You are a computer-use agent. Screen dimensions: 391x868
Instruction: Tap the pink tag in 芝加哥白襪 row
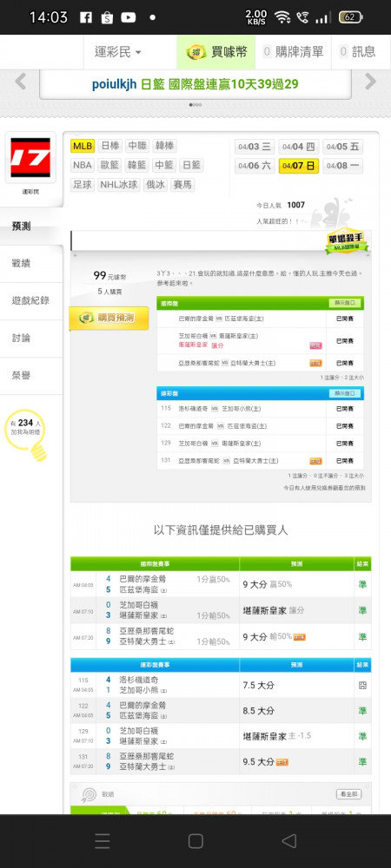[315, 345]
